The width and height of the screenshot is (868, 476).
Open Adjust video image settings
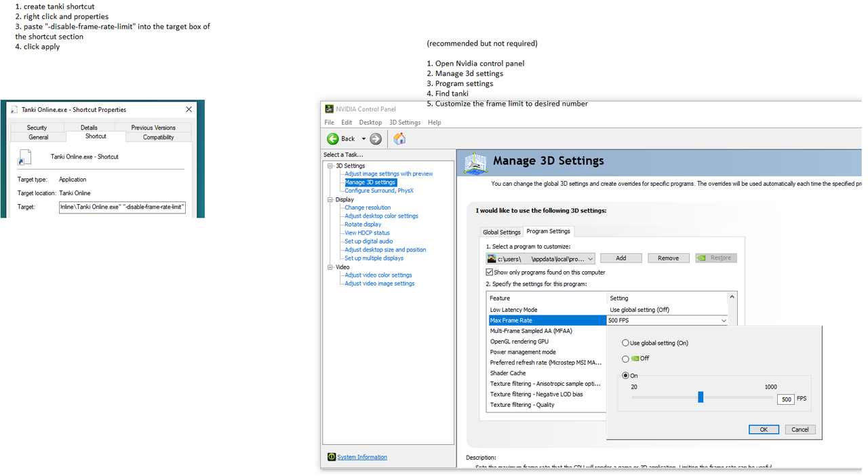(380, 283)
